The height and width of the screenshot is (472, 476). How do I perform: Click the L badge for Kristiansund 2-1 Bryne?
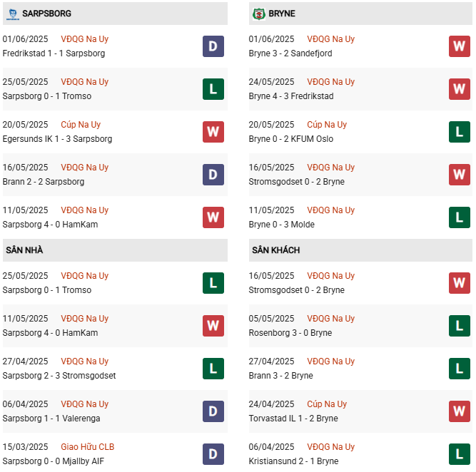tap(460, 454)
